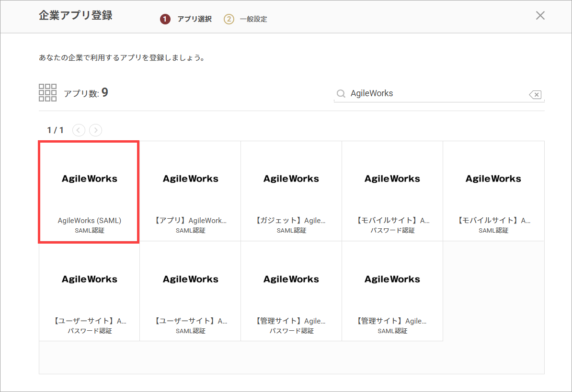Select step 1 アプリ選択
The height and width of the screenshot is (392, 572).
coord(186,19)
